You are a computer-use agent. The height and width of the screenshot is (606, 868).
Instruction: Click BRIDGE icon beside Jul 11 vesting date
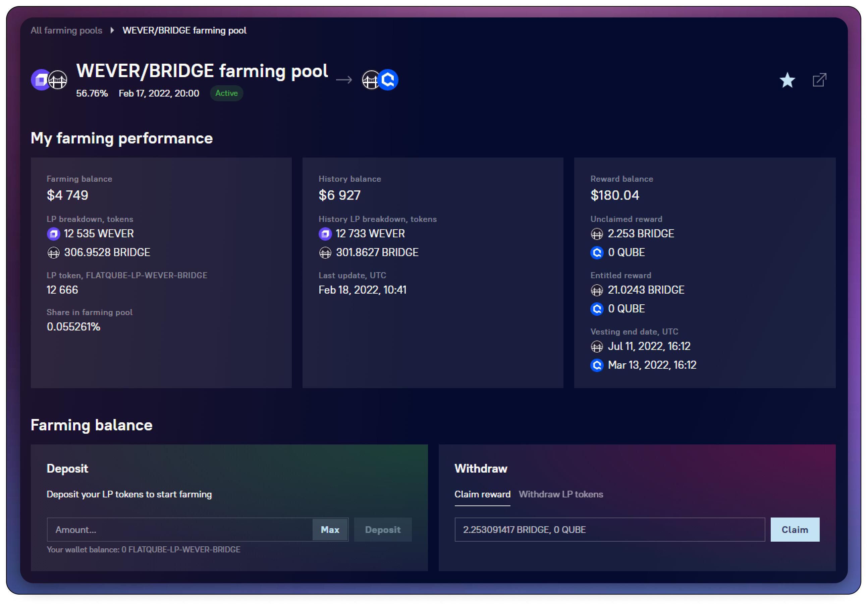597,347
